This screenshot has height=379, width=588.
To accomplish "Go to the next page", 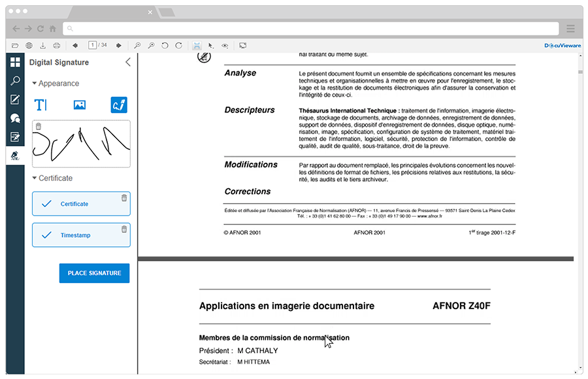I will pyautogui.click(x=118, y=44).
